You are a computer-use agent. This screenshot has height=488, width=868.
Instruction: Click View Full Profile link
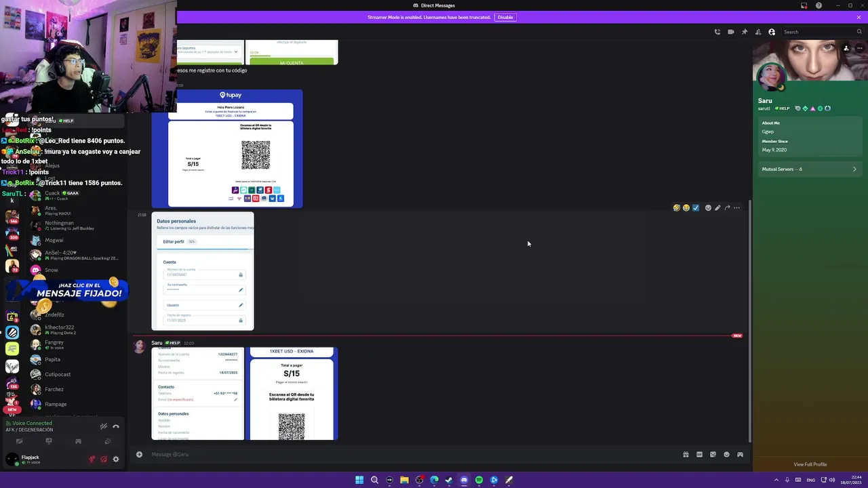pos(810,464)
